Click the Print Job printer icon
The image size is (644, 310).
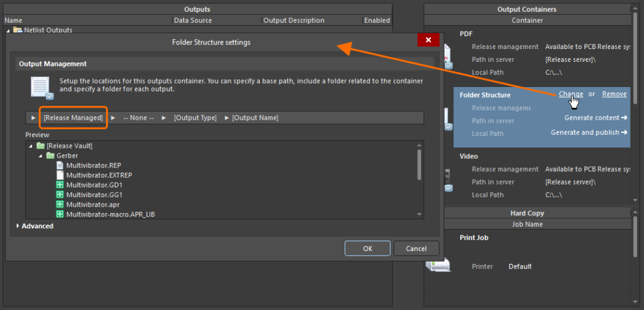[x=437, y=266]
